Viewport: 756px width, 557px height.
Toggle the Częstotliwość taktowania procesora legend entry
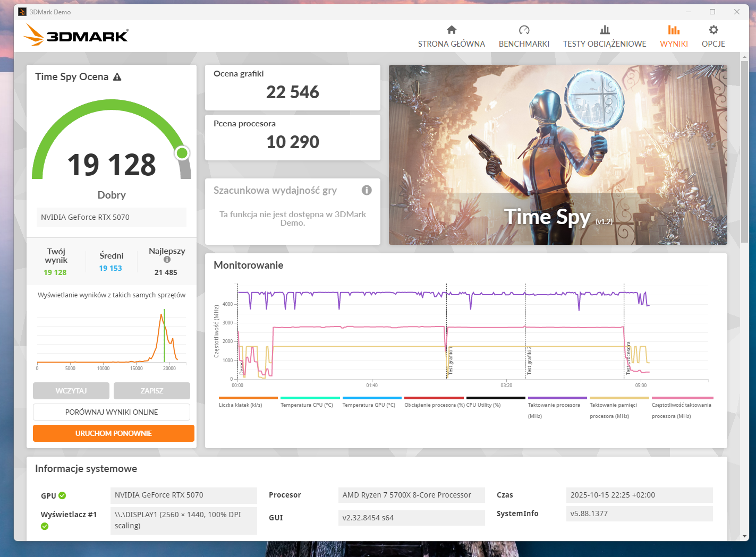(682, 408)
